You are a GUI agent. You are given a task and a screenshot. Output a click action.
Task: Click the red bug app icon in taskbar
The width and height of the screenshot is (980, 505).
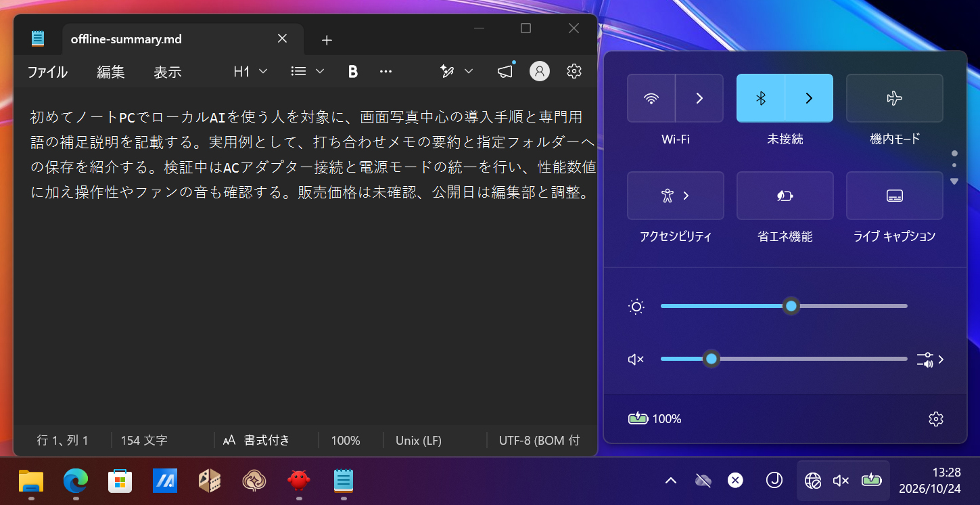click(x=299, y=481)
